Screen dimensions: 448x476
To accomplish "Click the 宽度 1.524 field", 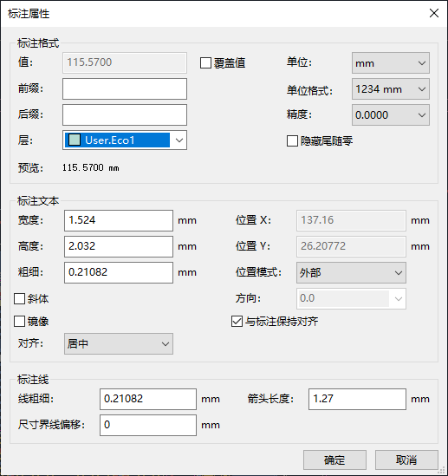I will [119, 221].
